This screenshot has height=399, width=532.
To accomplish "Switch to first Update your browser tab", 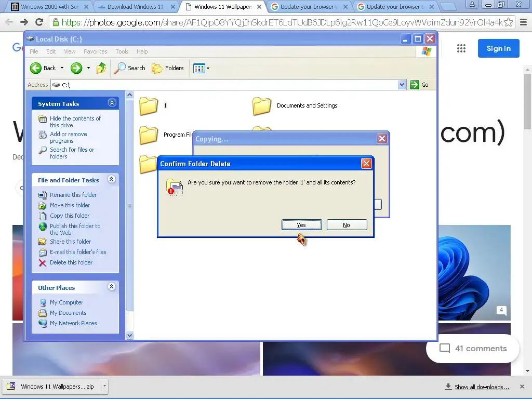I will pyautogui.click(x=309, y=6).
